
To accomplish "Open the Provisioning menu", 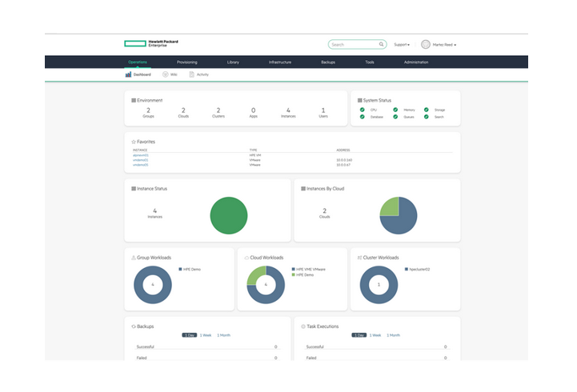I will 187,62.
